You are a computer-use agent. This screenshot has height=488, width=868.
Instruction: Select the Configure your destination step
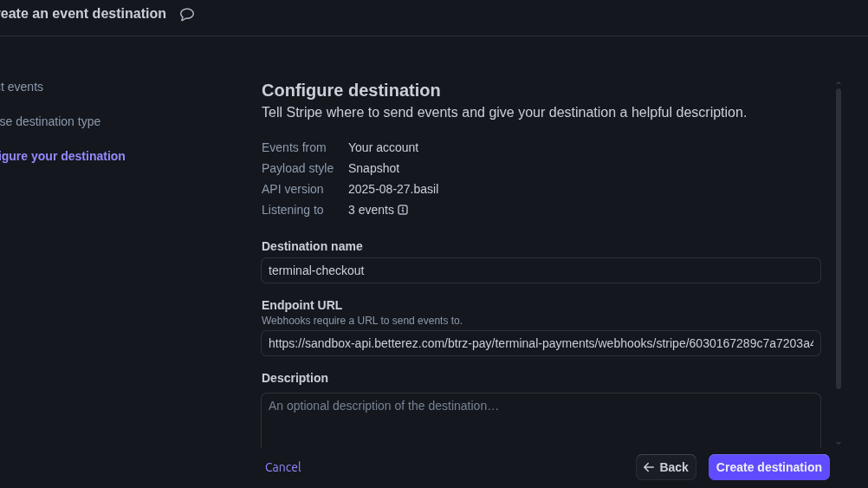tap(62, 156)
